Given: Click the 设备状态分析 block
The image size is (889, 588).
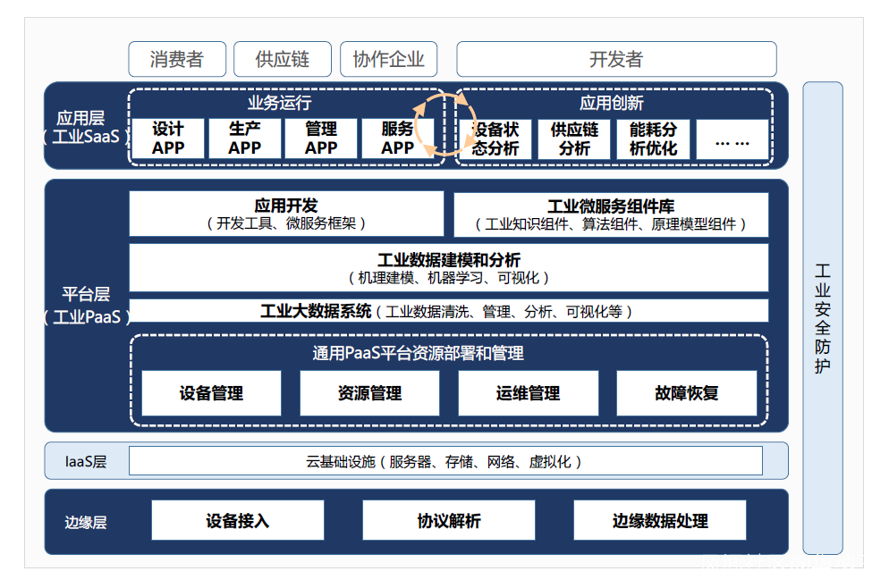Looking at the screenshot, I should (495, 139).
